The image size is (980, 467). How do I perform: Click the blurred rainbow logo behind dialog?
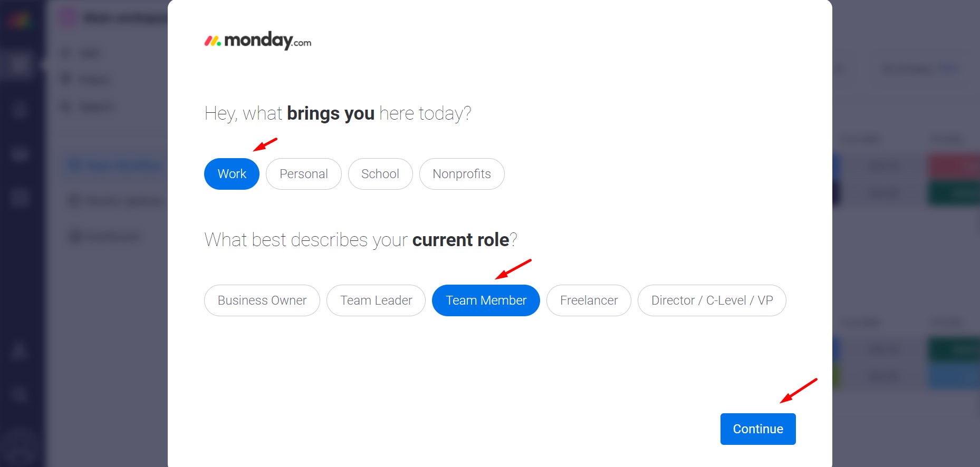pyautogui.click(x=20, y=21)
